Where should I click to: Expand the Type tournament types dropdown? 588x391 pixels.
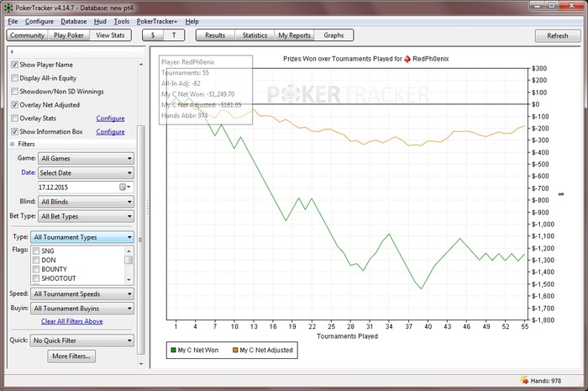tap(82, 238)
